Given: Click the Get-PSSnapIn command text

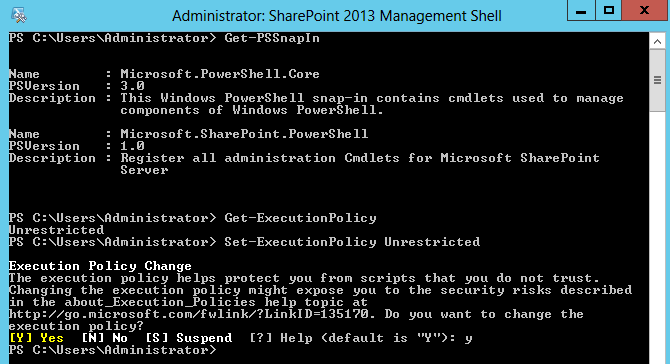Looking at the screenshot, I should coord(272,38).
